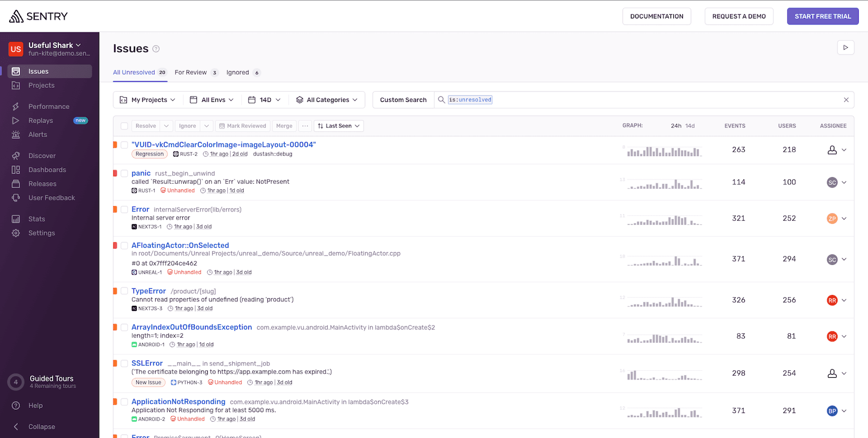Expand assignee chevron for ArrayIndexOutOfBoundsException
Viewport: 868px width, 438px height.
tap(844, 337)
